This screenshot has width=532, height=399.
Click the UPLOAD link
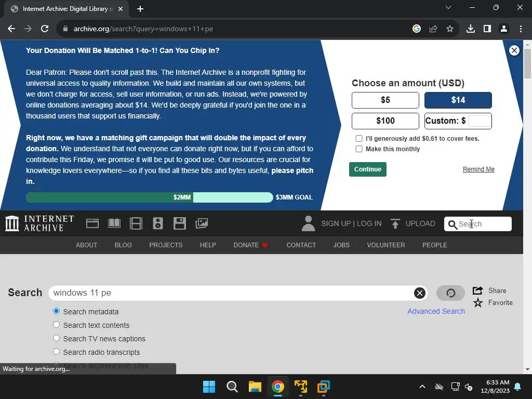pyautogui.click(x=420, y=223)
